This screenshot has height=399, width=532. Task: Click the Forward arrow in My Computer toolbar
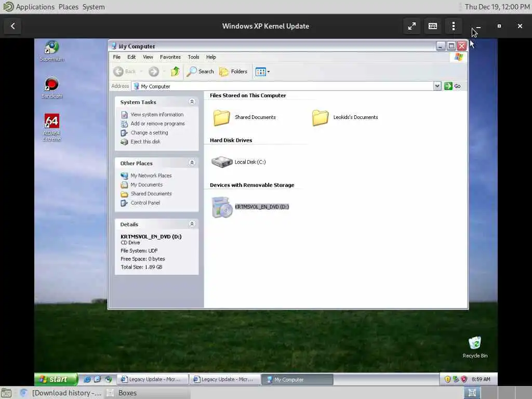click(x=154, y=72)
